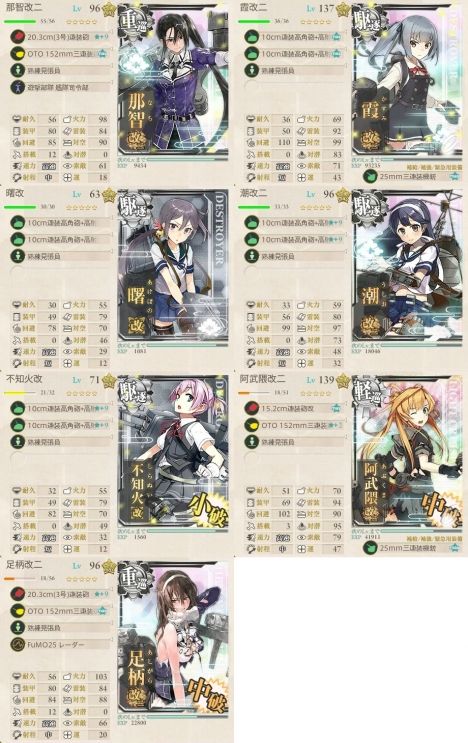Screen dimensions: 468x743
Task: Select the command facility icon on 那智改二
Action: (18, 87)
